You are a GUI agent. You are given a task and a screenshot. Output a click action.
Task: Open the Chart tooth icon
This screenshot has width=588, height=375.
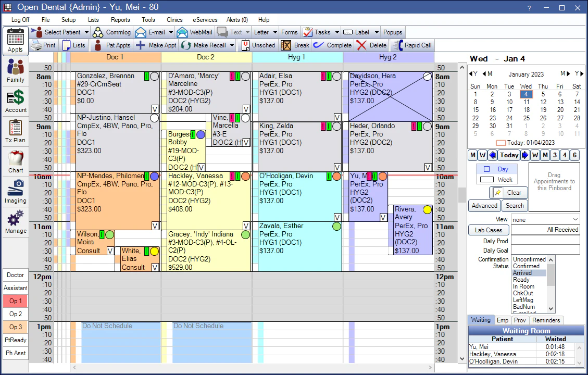(x=16, y=158)
